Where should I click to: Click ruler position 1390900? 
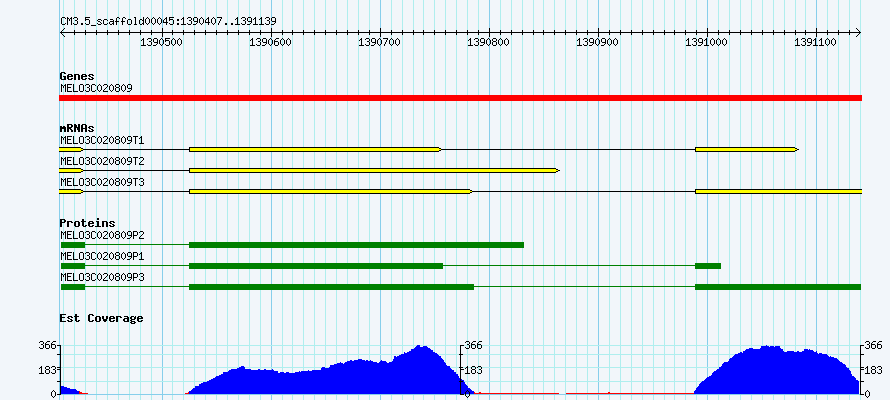tap(599, 42)
